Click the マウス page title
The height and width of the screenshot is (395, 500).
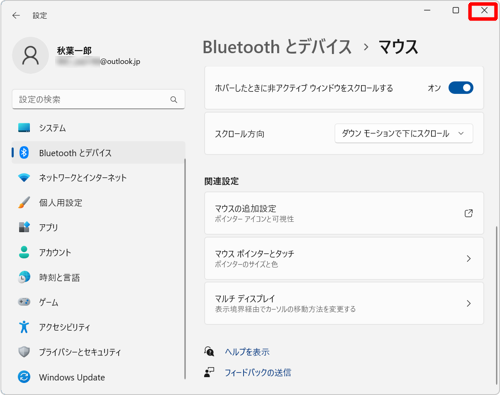click(398, 47)
